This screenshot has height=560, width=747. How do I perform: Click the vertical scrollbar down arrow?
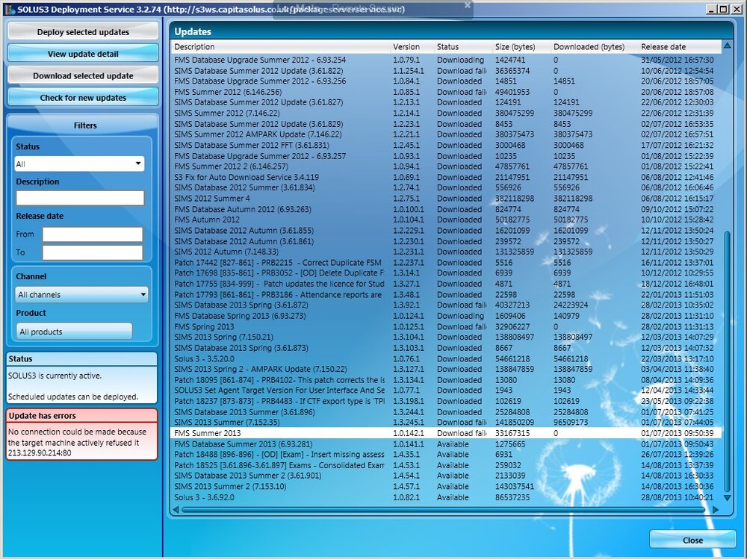727,497
